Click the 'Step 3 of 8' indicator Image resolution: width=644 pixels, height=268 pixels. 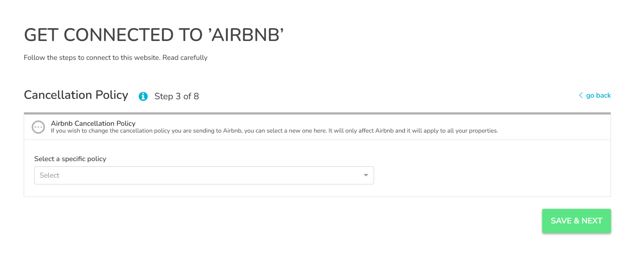tap(177, 96)
